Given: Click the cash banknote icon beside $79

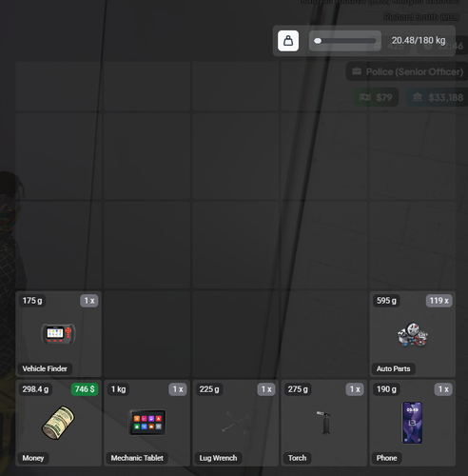Looking at the screenshot, I should tap(365, 97).
